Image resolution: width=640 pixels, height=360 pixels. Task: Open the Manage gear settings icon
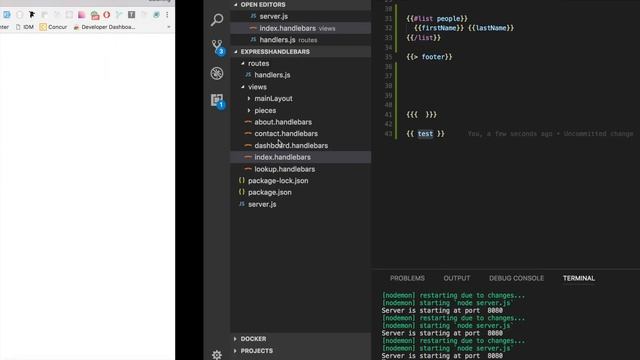217,354
